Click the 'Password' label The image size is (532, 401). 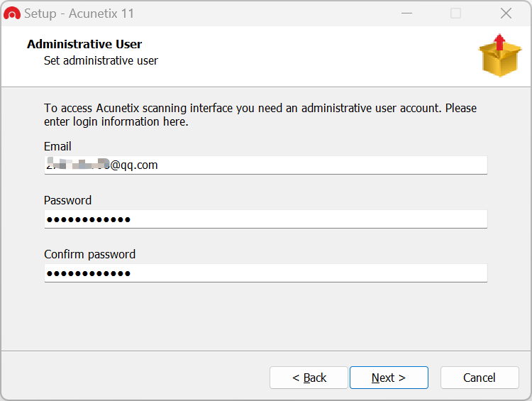67,200
